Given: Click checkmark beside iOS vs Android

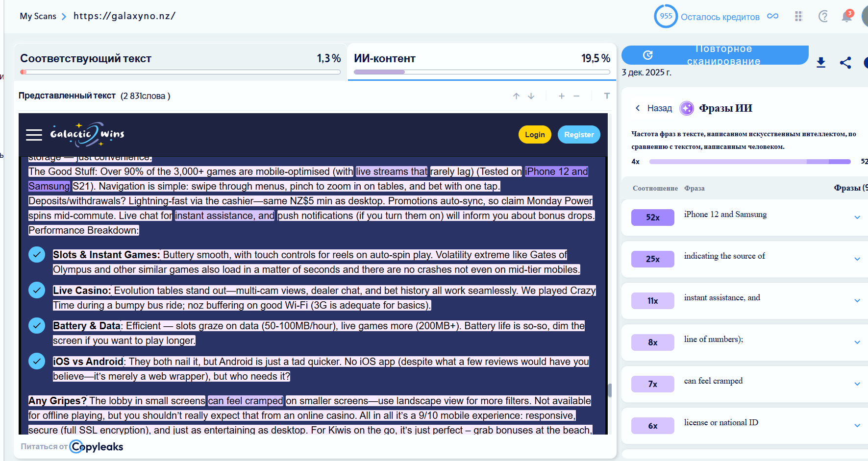Looking at the screenshot, I should pos(37,361).
